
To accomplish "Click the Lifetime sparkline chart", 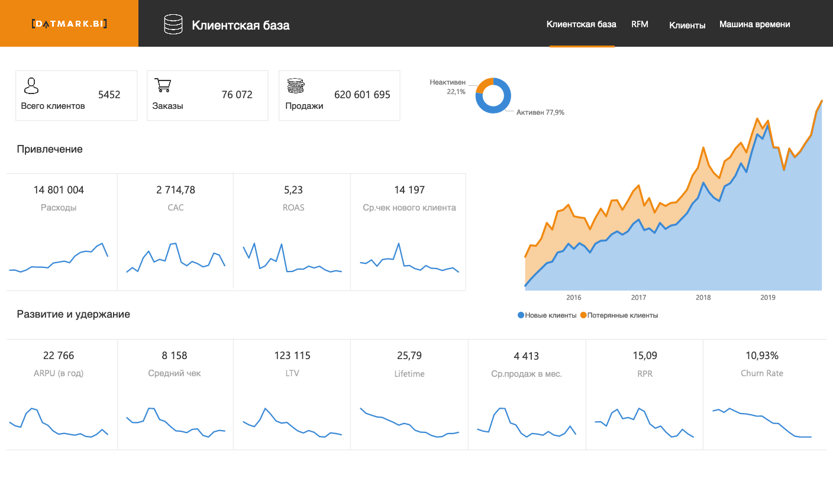I will (x=409, y=422).
